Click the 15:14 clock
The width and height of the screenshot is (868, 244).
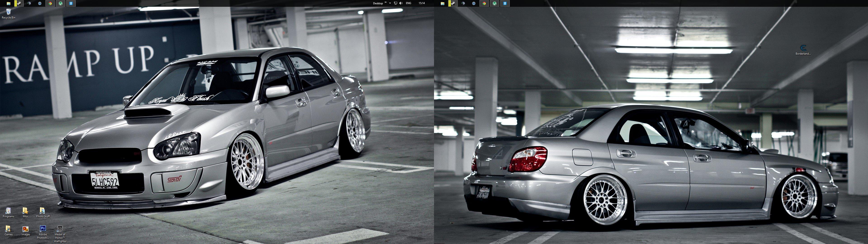click(x=422, y=3)
